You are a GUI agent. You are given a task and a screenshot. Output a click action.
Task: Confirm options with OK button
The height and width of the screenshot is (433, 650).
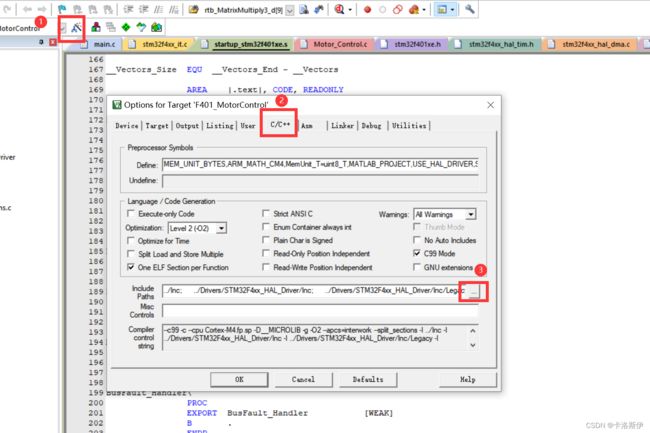[239, 380]
